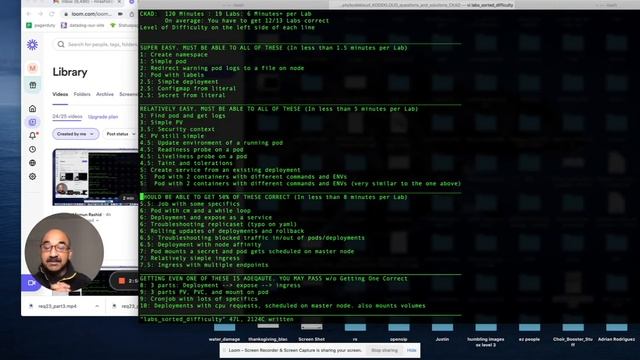Viewport: 640px width, 360px height.
Task: Select the highlighted Library icon in the sidebar
Action: point(33,122)
